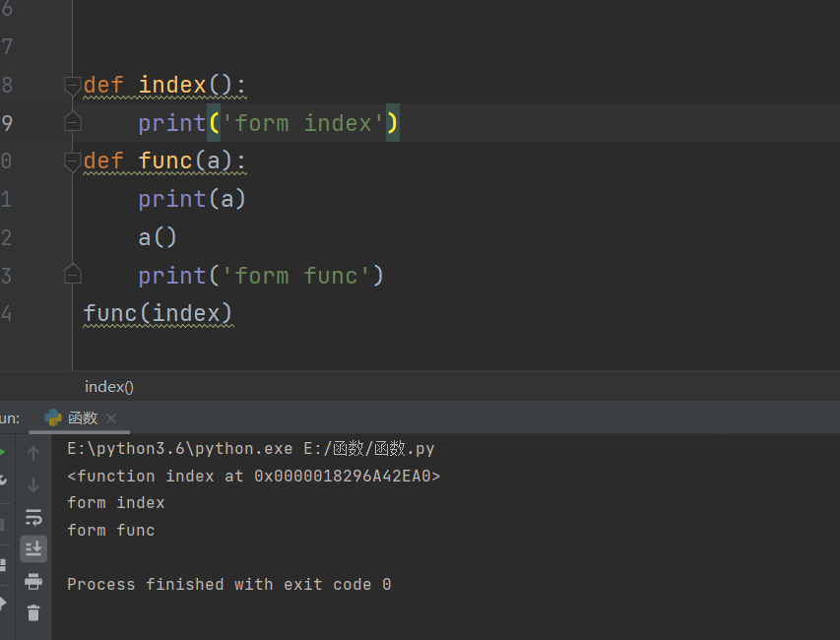Viewport: 840px width, 640px height.
Task: Click 'Process finished with exit code 0' text
Action: [x=229, y=584]
